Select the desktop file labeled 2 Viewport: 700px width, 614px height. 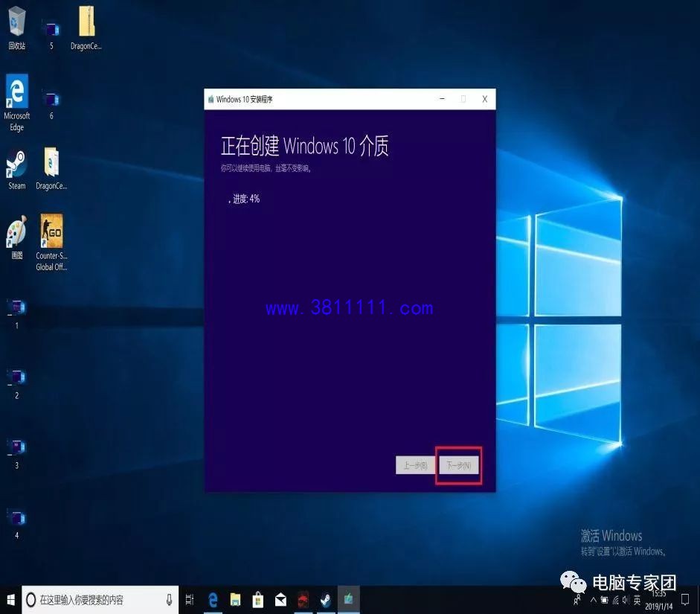click(x=17, y=383)
